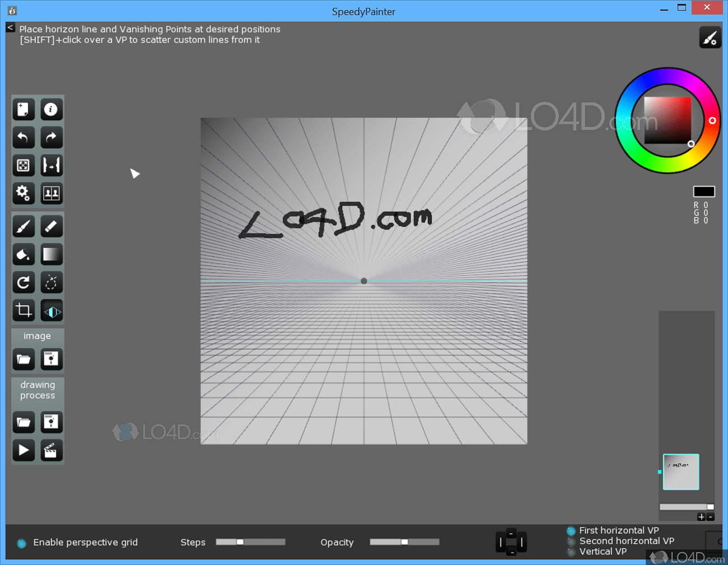The image size is (728, 565).
Task: Pick the Fill bucket tool
Action: pyautogui.click(x=24, y=254)
